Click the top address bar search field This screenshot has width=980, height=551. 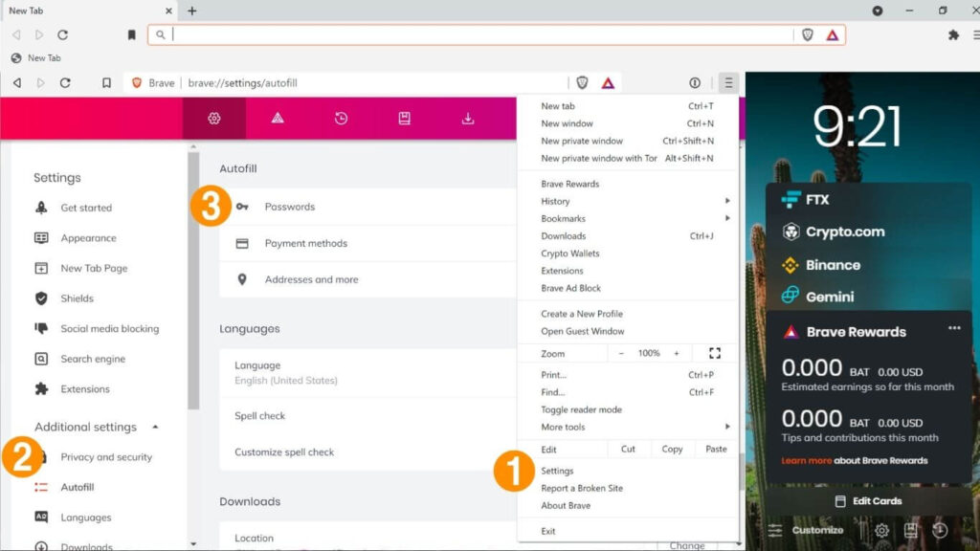coord(479,34)
